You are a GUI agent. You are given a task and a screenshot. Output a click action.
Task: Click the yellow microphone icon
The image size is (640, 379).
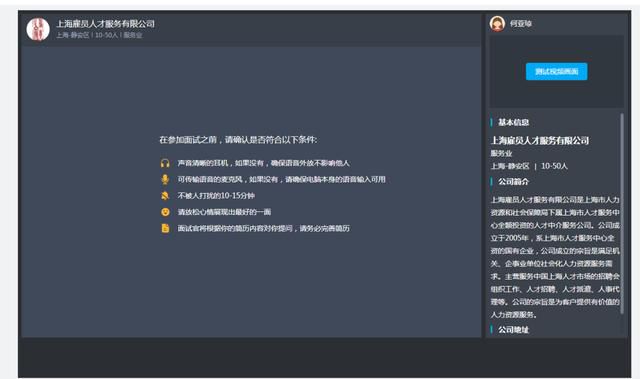click(x=165, y=180)
